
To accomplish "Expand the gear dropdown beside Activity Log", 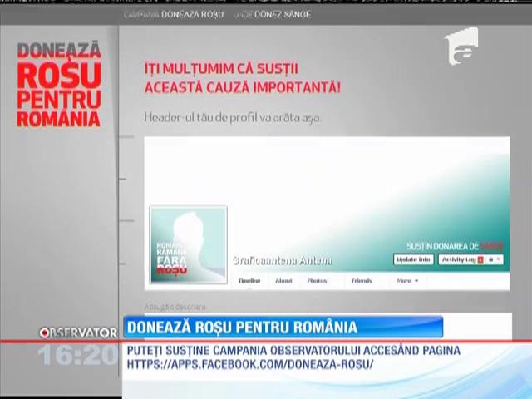I will (494, 259).
